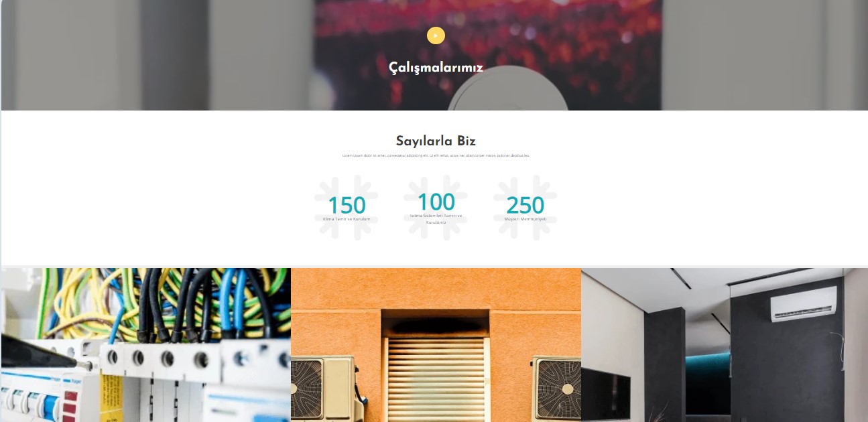
Task: Open the electrical wiring panel photo
Action: point(146,345)
